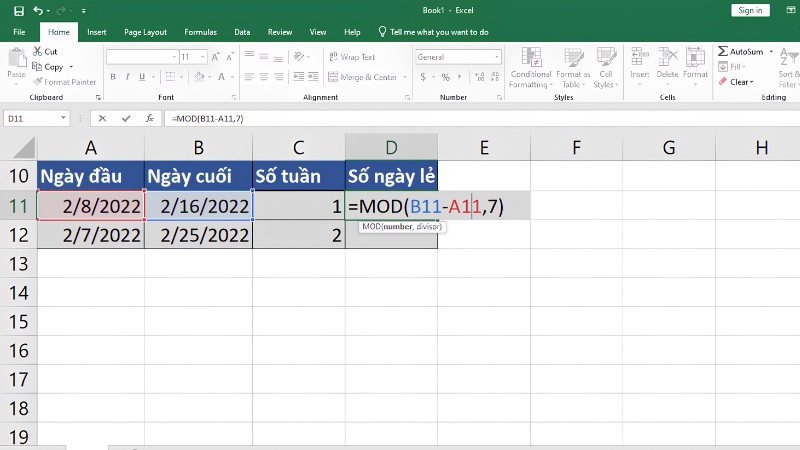The width and height of the screenshot is (800, 450).
Task: Open the Merge & Center dropdown arrow
Action: click(x=405, y=77)
